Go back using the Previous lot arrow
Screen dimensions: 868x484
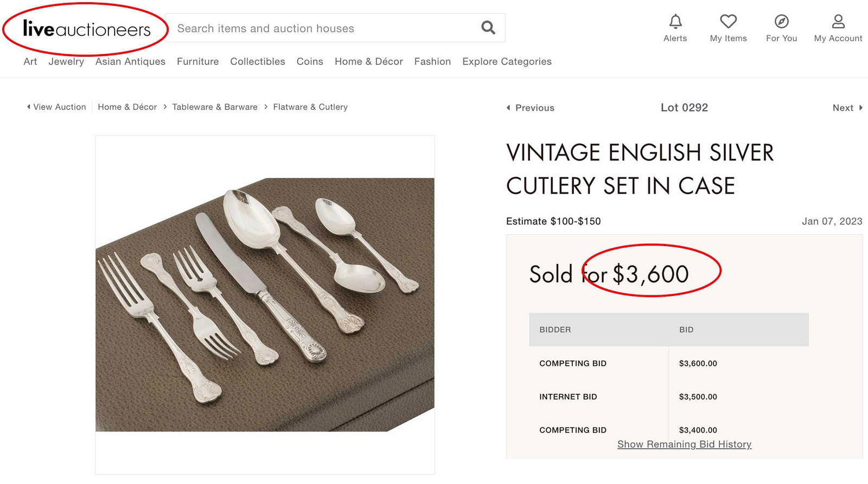[x=530, y=108]
